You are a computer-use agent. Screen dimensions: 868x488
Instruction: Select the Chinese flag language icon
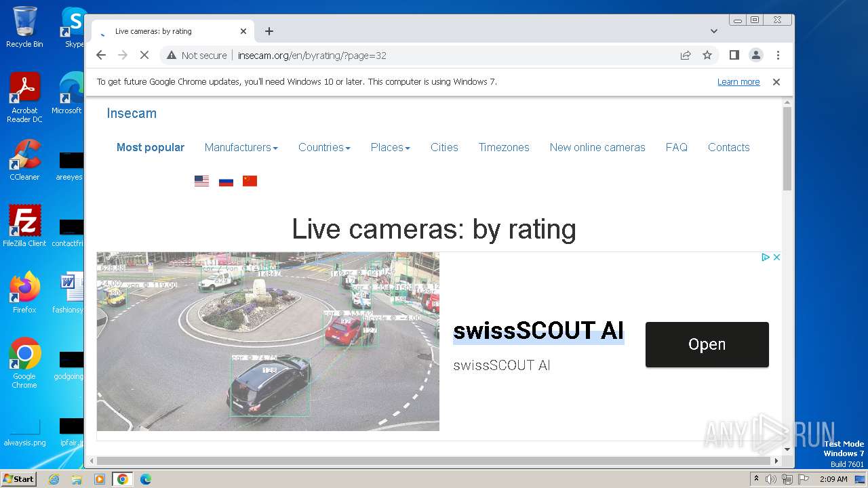(x=250, y=181)
